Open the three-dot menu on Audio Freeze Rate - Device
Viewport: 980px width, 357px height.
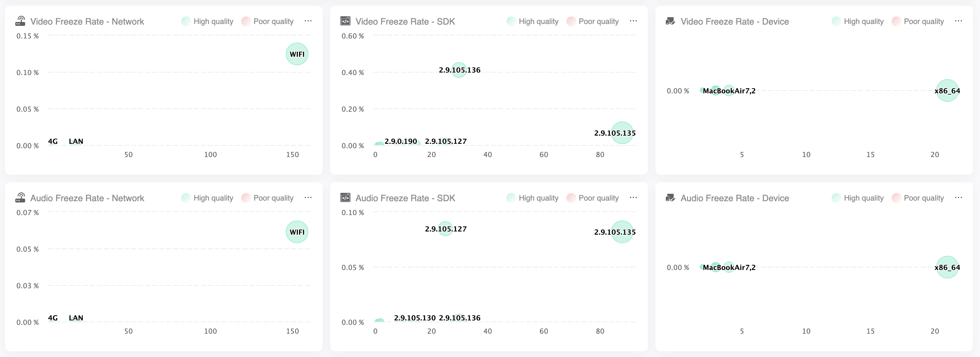958,198
